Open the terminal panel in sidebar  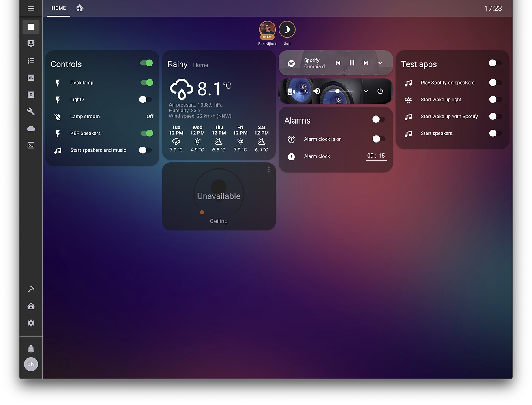[x=31, y=145]
